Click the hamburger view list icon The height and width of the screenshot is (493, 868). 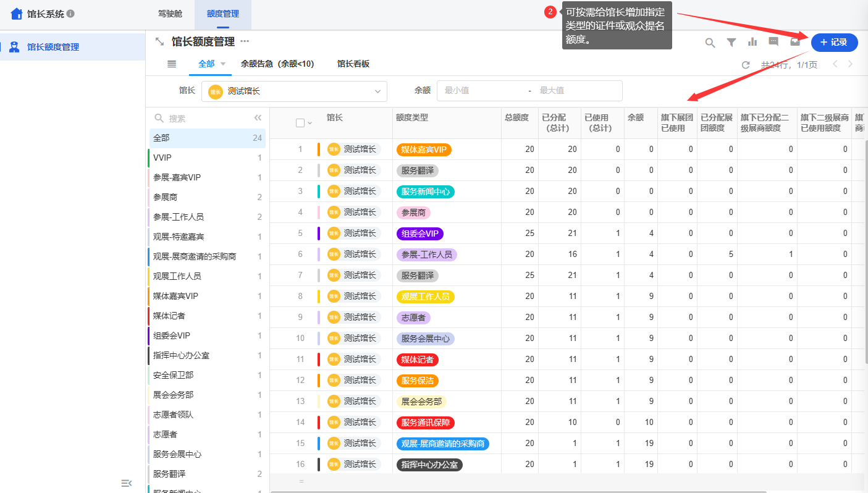click(x=172, y=64)
